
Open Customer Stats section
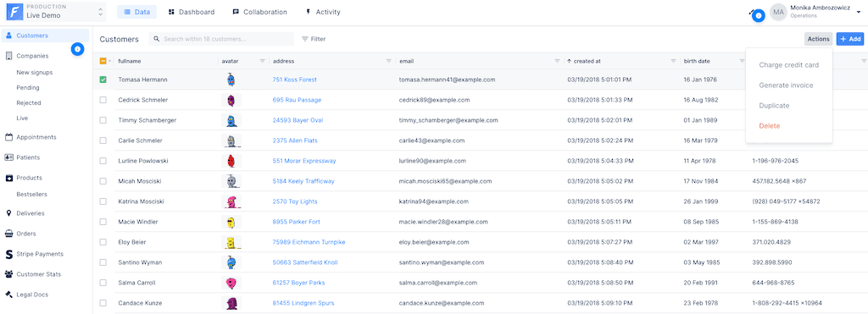(39, 274)
